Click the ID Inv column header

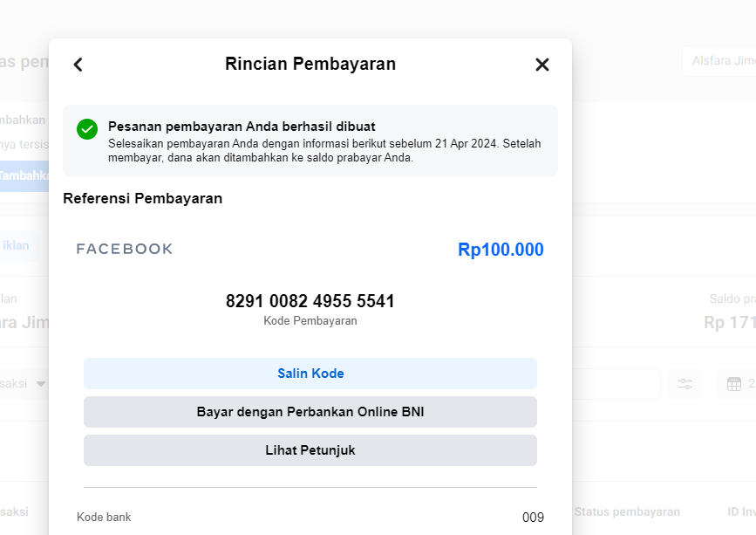tap(741, 511)
